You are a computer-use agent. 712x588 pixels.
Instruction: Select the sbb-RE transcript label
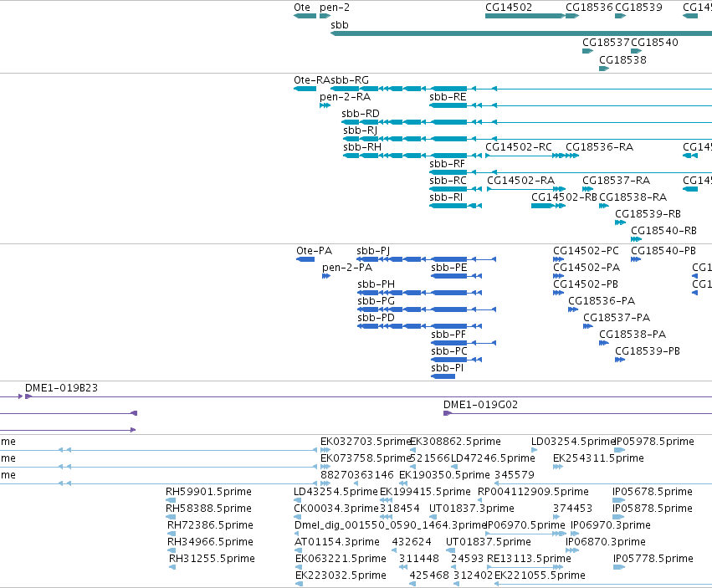(448, 97)
